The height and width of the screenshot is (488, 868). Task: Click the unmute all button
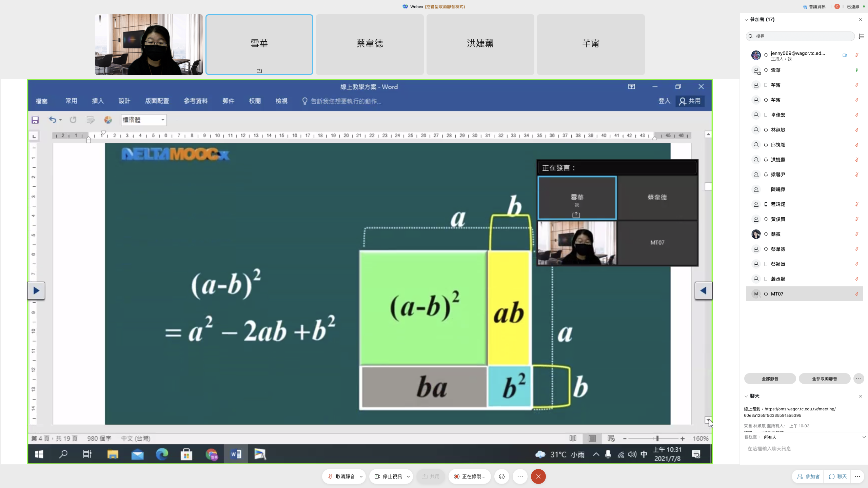click(824, 379)
